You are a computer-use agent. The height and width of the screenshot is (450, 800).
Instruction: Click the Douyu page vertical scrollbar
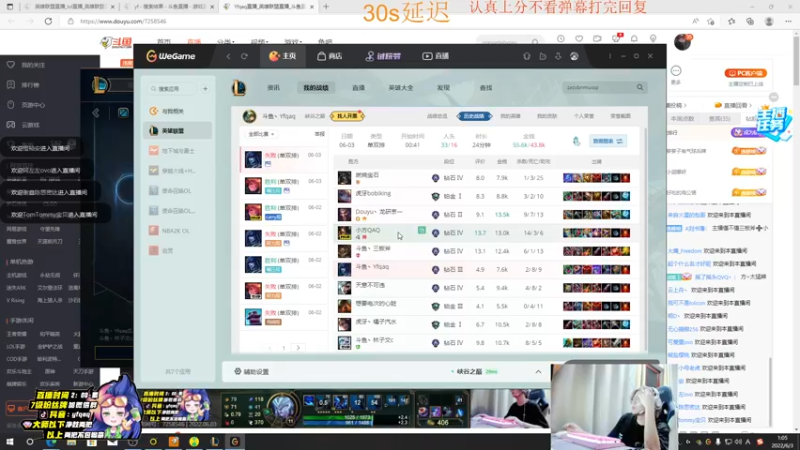796,59
